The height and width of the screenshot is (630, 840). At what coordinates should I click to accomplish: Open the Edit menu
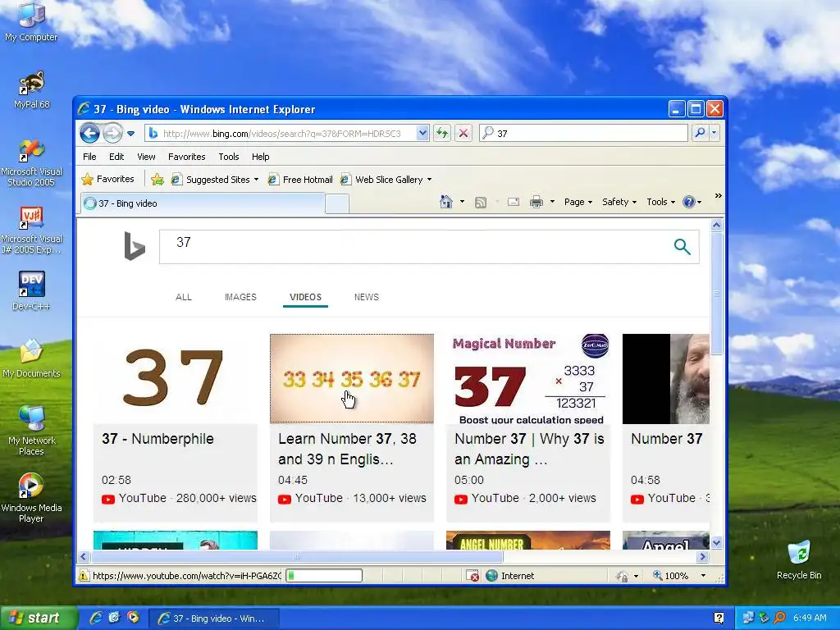pyautogui.click(x=116, y=157)
